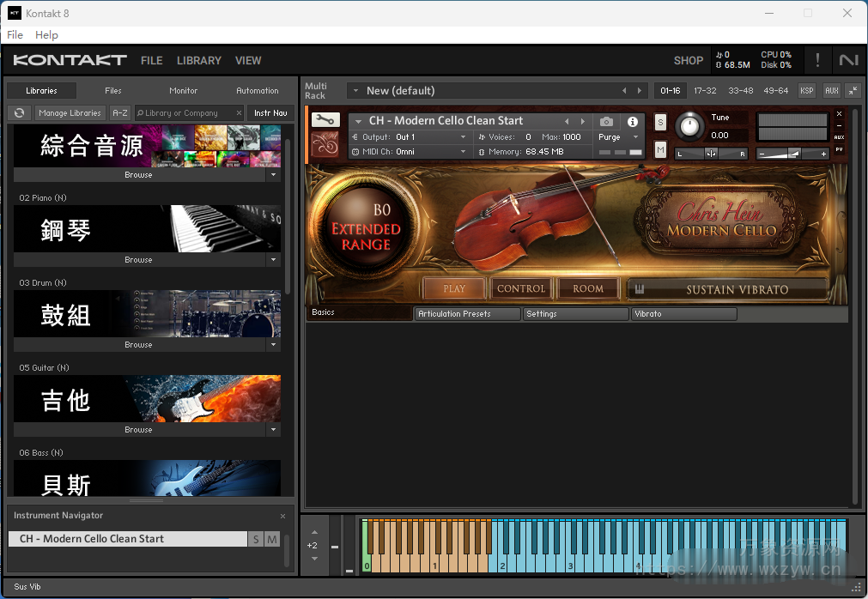The height and width of the screenshot is (599, 868).
Task: Click the alert exclamation icon in header
Action: 817,60
